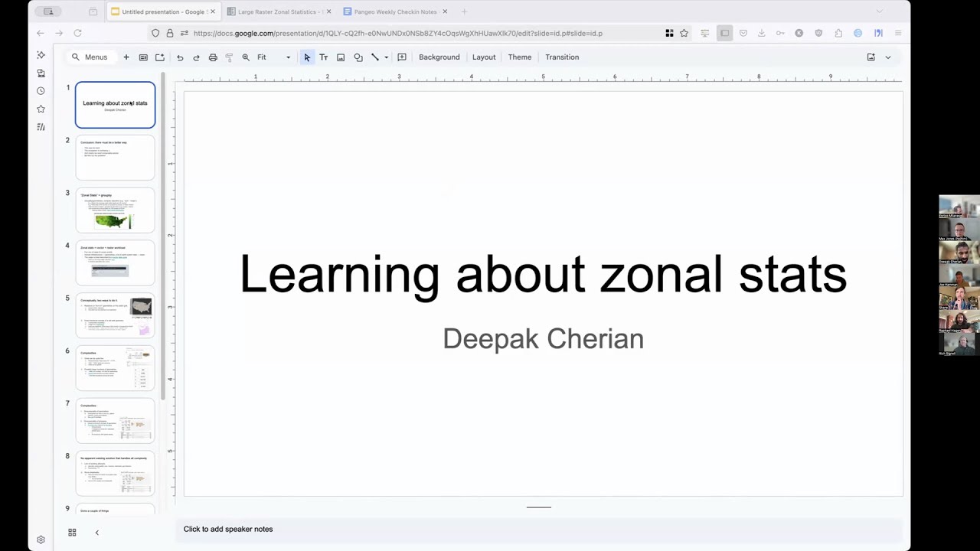Click the paint format roller icon
The height and width of the screenshot is (551, 980).
click(x=229, y=57)
